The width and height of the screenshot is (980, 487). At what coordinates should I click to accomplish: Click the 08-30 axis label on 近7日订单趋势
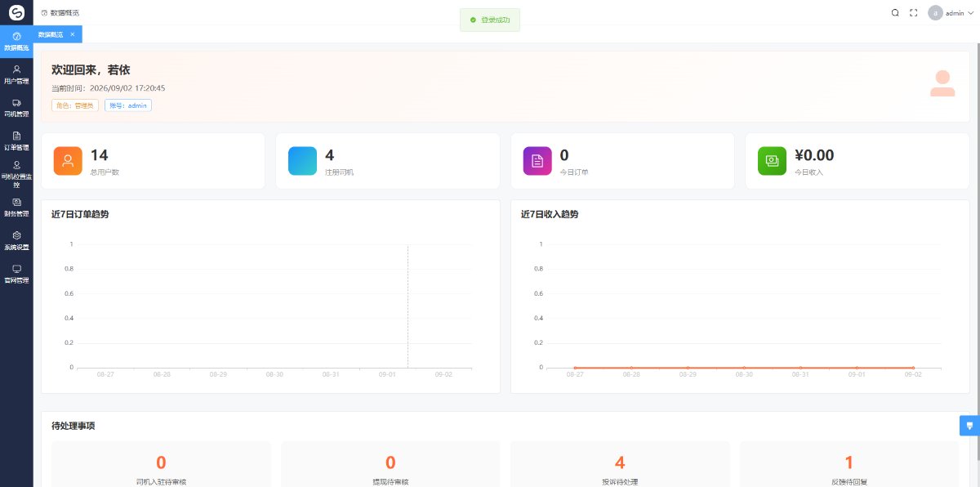(x=274, y=374)
